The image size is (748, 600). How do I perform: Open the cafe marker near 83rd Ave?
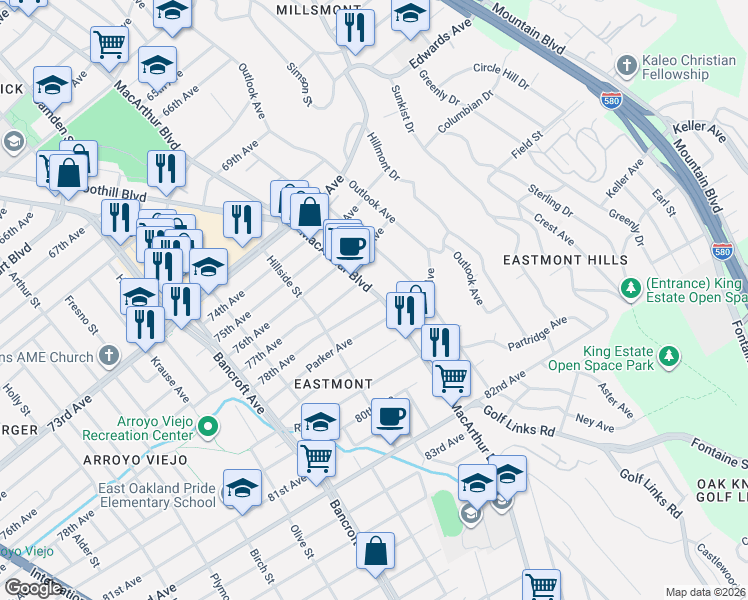[x=390, y=417]
